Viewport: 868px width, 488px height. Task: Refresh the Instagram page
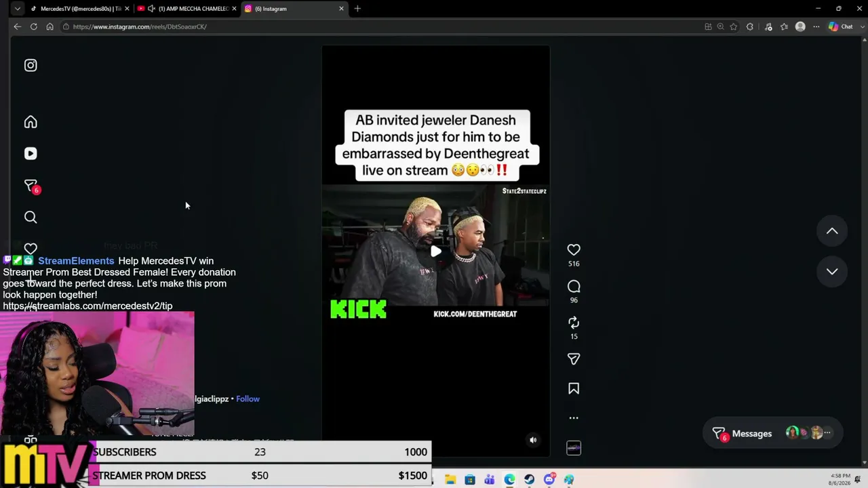pos(33,26)
